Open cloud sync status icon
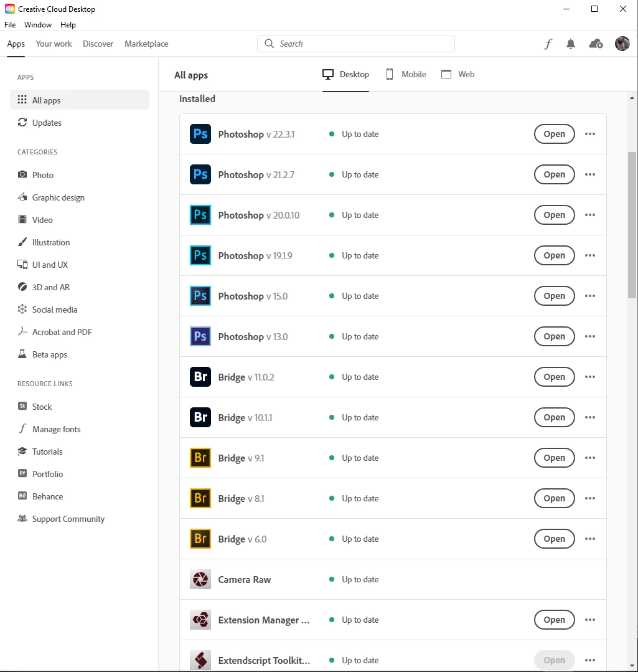This screenshot has height=672, width=638. (x=596, y=44)
